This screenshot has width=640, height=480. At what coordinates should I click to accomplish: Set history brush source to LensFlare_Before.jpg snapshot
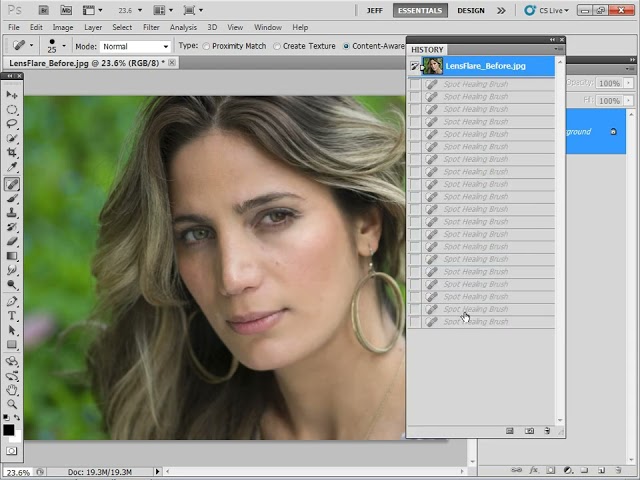pyautogui.click(x=415, y=66)
